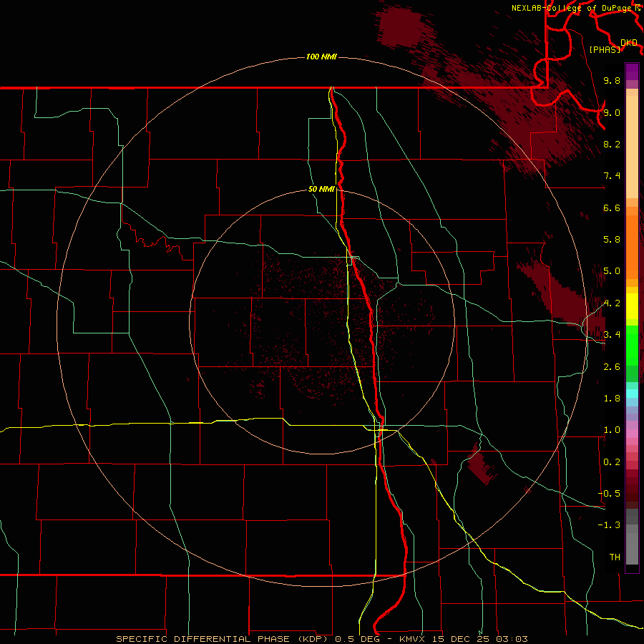Screen dimensions: 644x644
Task: Click the Specific Differential Phase KMVX caption
Action: coord(321,639)
